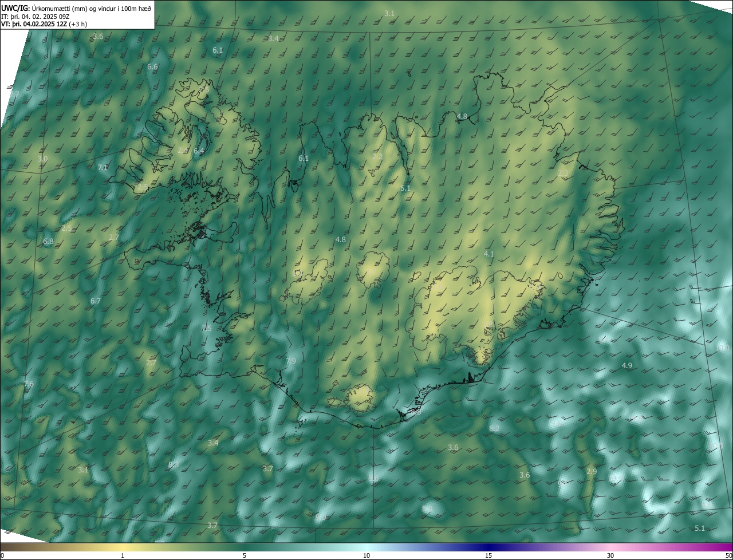Click the 'VT: þri. 04.02.2025 12Z (+3 h)' line
The width and height of the screenshot is (733, 560).
(x=44, y=25)
